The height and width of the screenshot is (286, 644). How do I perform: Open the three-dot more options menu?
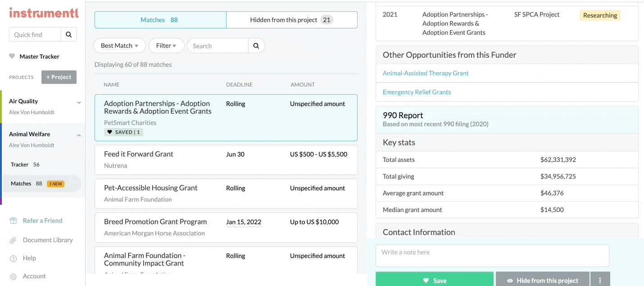(600, 280)
